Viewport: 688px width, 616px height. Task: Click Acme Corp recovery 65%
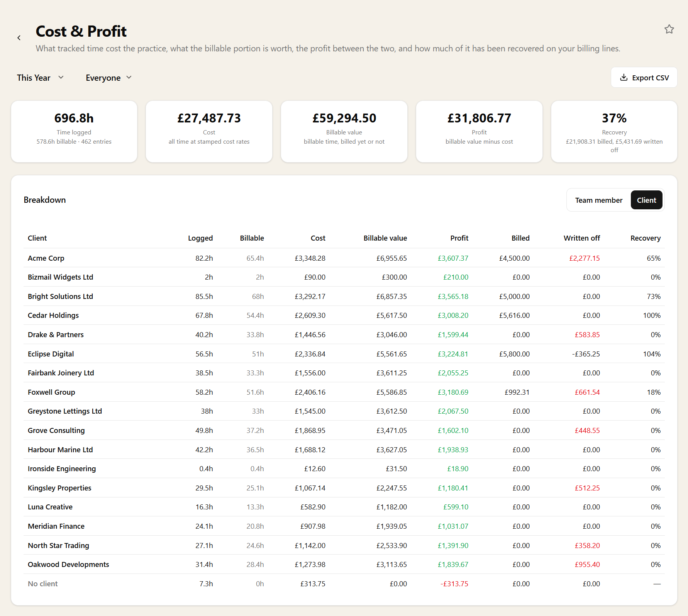click(654, 258)
